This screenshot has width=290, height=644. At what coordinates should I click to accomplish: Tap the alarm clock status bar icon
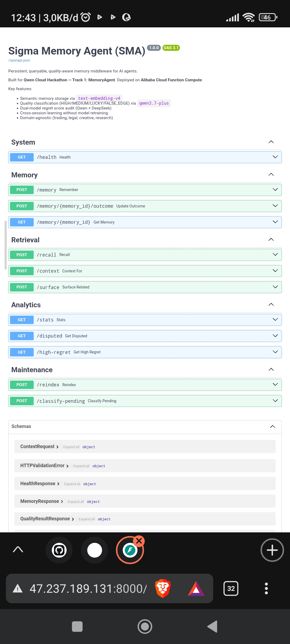86,17
